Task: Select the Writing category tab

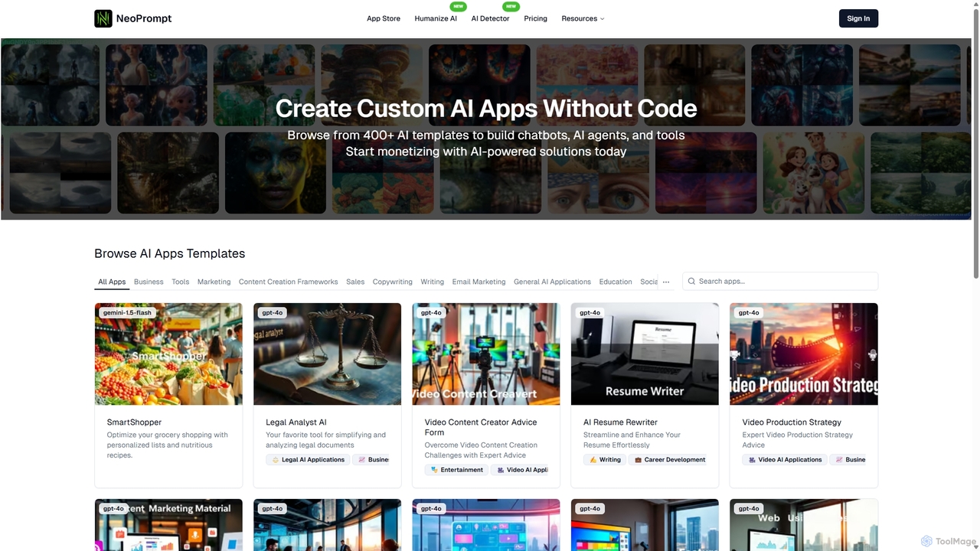Action: coord(432,282)
